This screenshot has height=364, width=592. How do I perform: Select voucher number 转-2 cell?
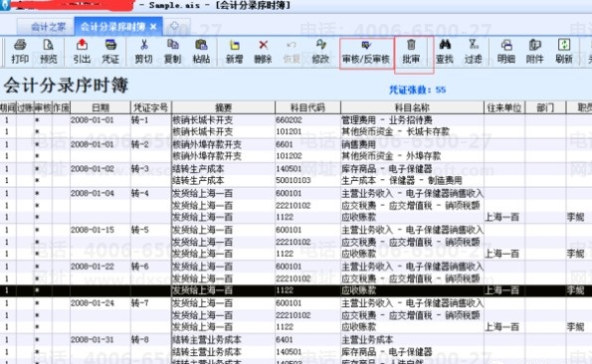click(x=151, y=144)
